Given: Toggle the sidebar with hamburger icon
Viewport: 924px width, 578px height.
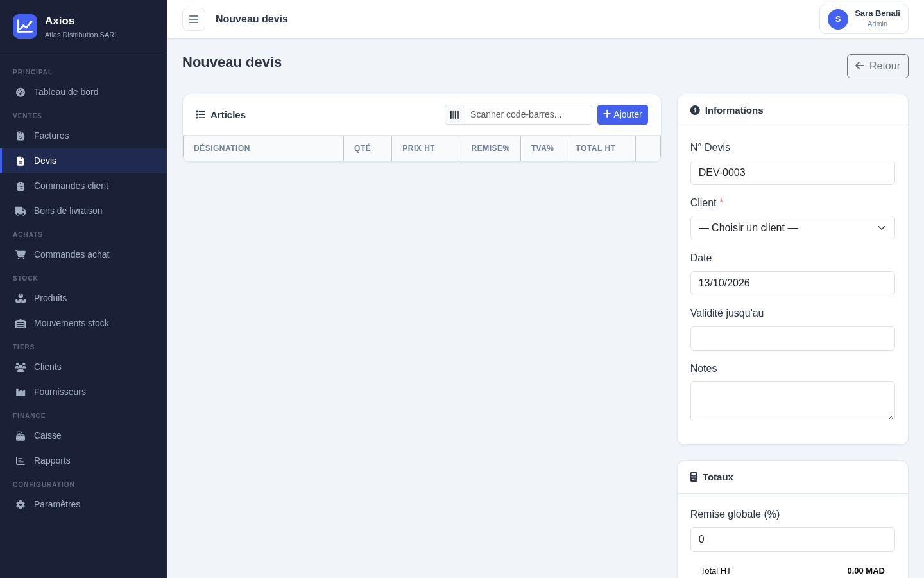Looking at the screenshot, I should click(x=194, y=19).
